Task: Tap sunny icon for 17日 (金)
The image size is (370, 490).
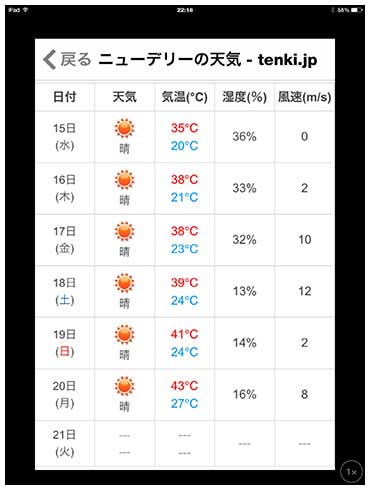Action: click(124, 231)
